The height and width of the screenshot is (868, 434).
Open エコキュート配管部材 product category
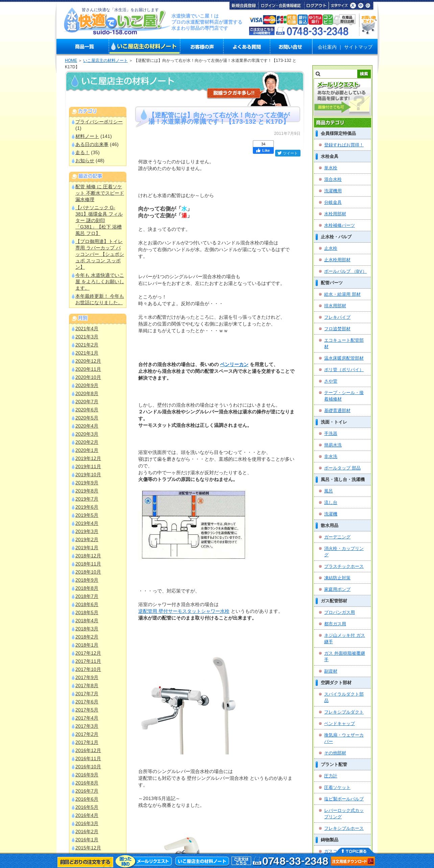click(344, 343)
